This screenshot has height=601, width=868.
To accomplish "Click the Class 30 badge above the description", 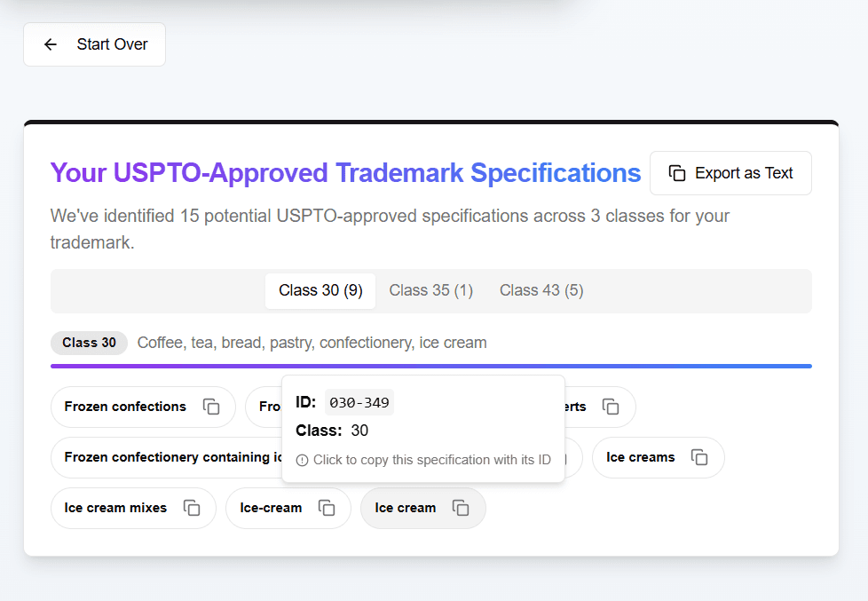I will [89, 343].
